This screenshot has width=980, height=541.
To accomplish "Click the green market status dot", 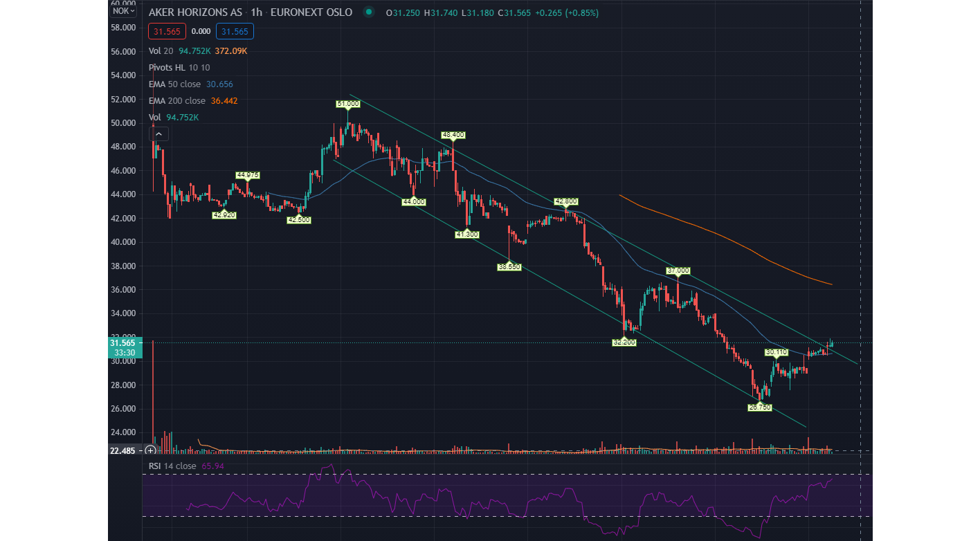I will 369,12.
